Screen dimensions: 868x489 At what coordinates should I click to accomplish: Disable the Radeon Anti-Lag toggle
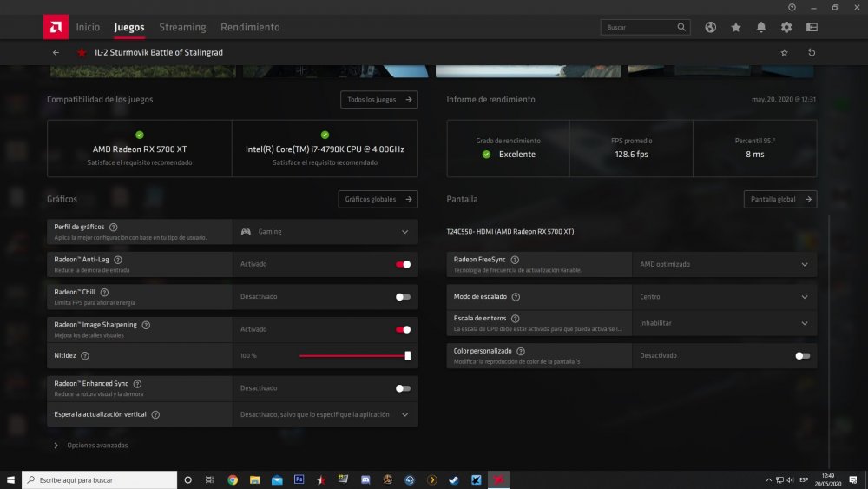pyautogui.click(x=403, y=264)
